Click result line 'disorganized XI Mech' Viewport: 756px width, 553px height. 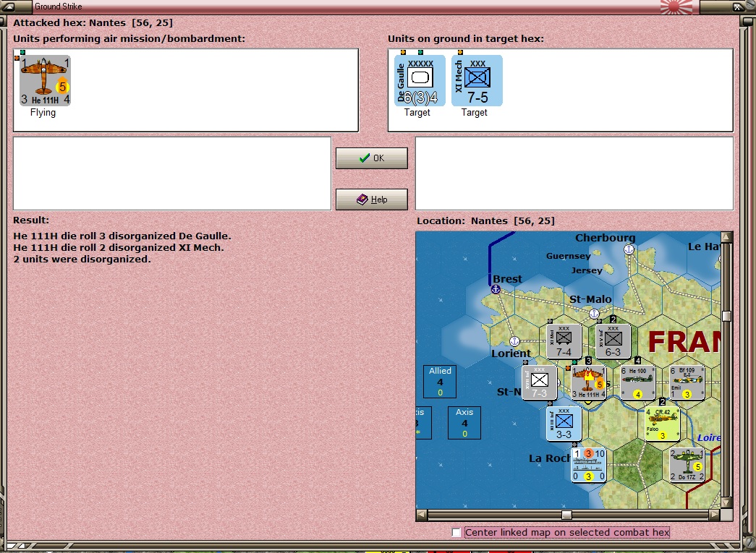(x=119, y=248)
